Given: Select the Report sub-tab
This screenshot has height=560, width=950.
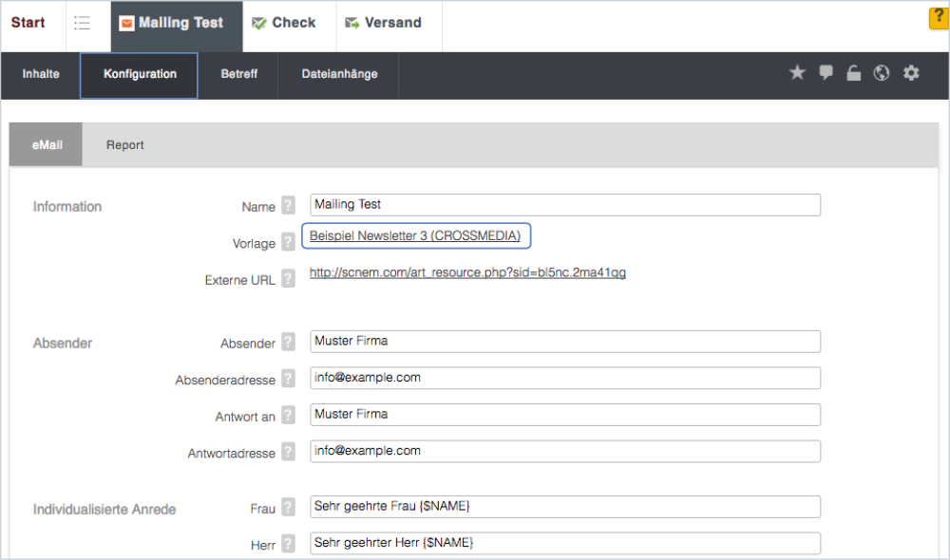Looking at the screenshot, I should tap(124, 145).
